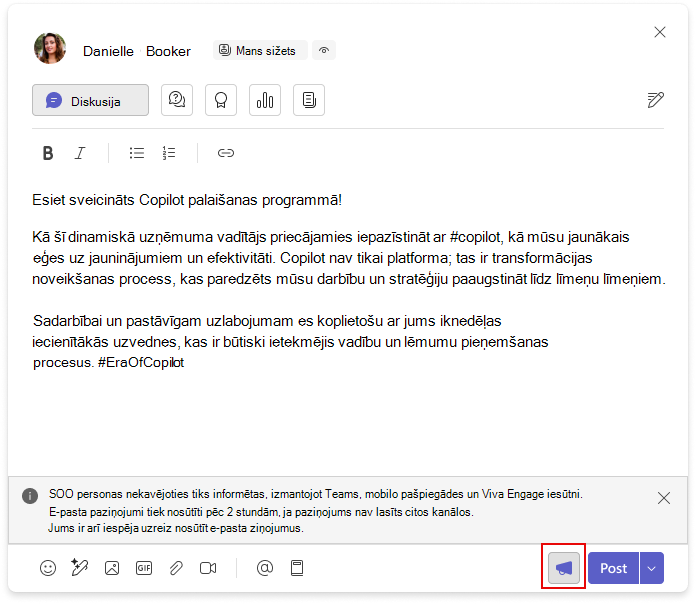Click the Post button
The width and height of the screenshot is (696, 604).
pyautogui.click(x=613, y=568)
